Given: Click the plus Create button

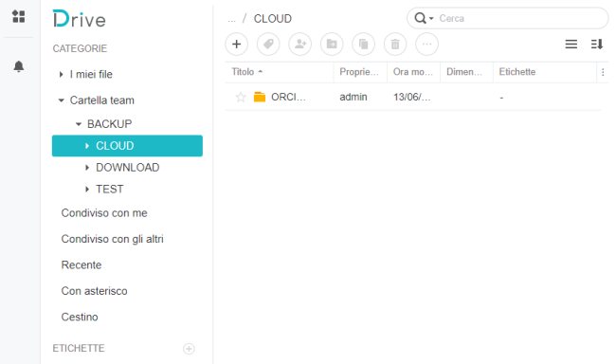Looking at the screenshot, I should (x=237, y=44).
